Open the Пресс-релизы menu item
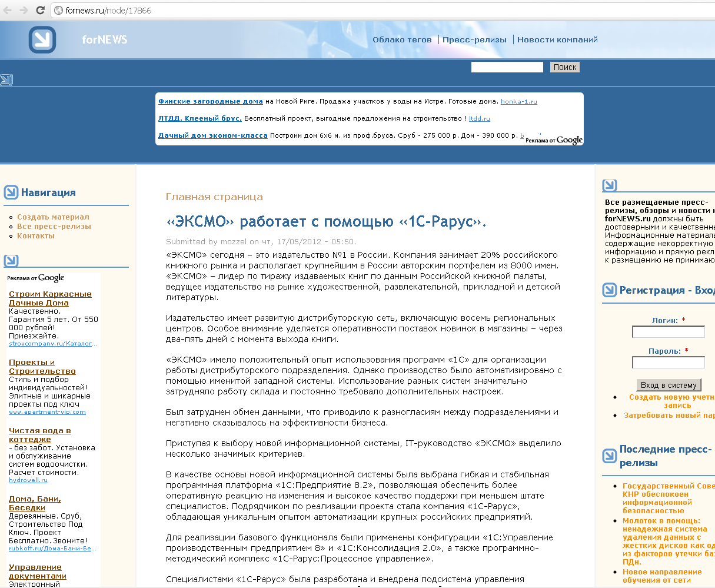715x588 pixels. tap(474, 39)
